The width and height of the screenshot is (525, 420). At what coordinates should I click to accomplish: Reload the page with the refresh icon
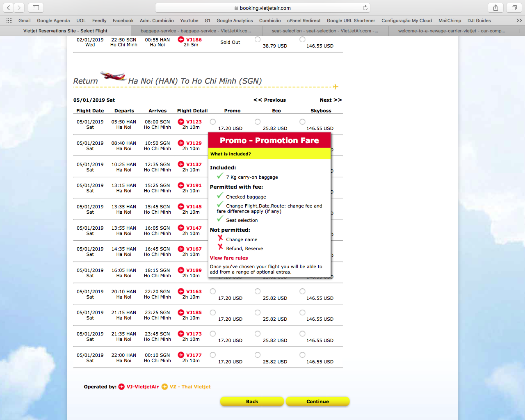pyautogui.click(x=365, y=8)
